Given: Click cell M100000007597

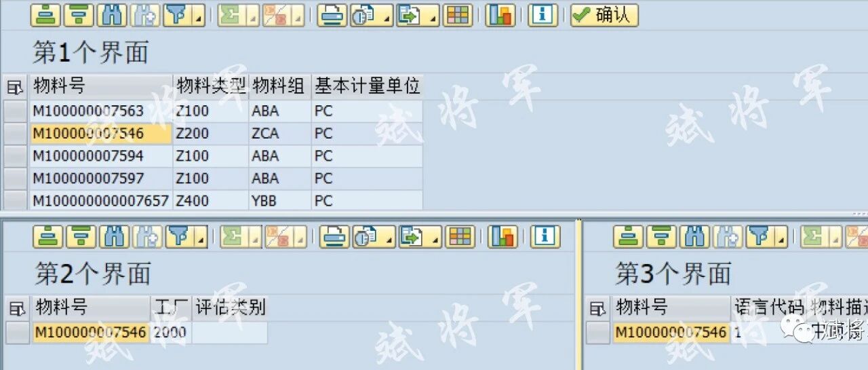Looking at the screenshot, I should coord(101,179).
